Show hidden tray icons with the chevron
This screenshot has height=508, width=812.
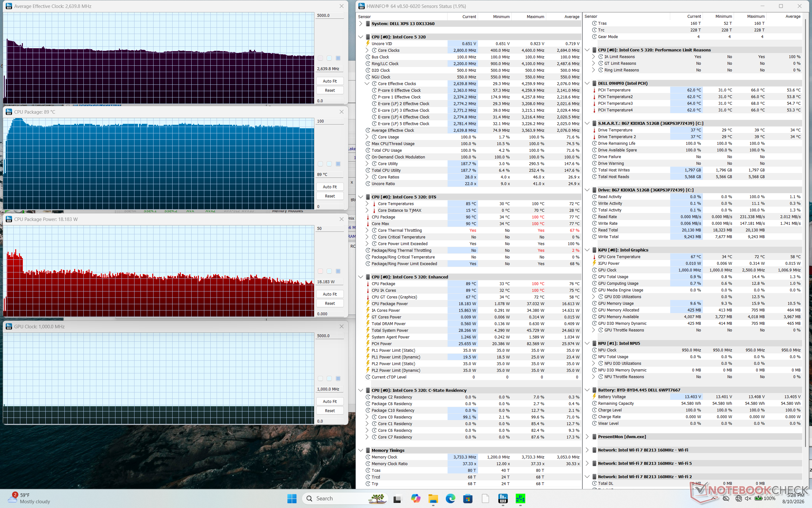click(714, 498)
